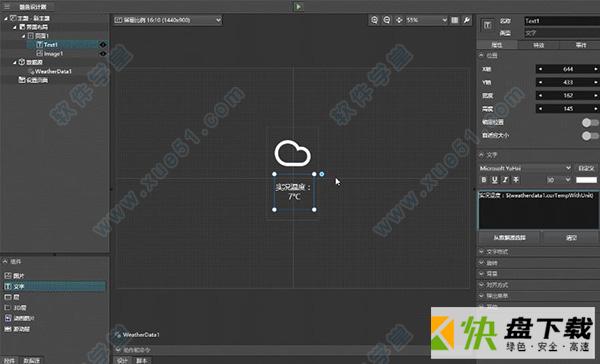
Task: Select WeatherData1 in the layer tree
Action: [53, 71]
